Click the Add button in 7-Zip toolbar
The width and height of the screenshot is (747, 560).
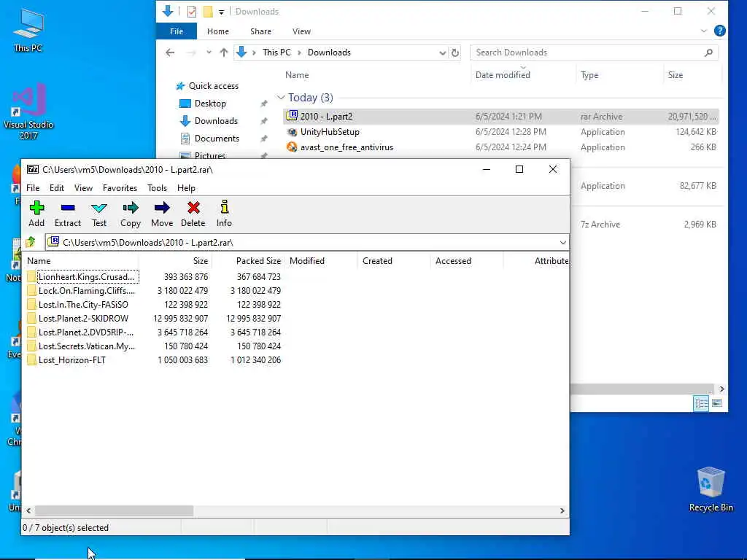click(x=36, y=214)
